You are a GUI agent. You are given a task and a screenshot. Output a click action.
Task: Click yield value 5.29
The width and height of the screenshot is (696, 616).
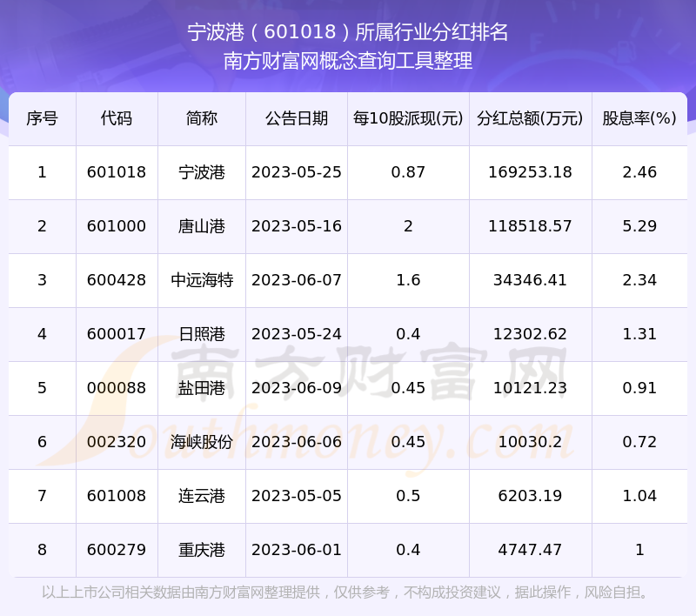tap(639, 226)
